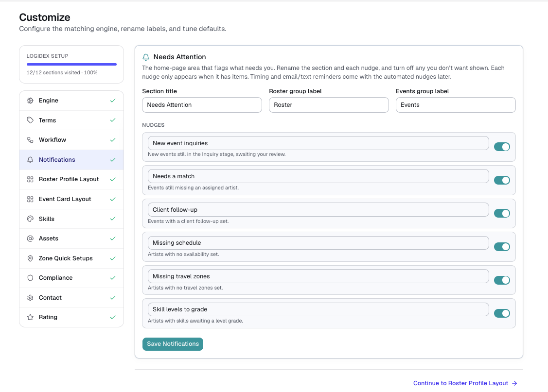Screen dimensions: 548x392
Task: Click the checkmark in the Notifications row
Action: (x=113, y=159)
